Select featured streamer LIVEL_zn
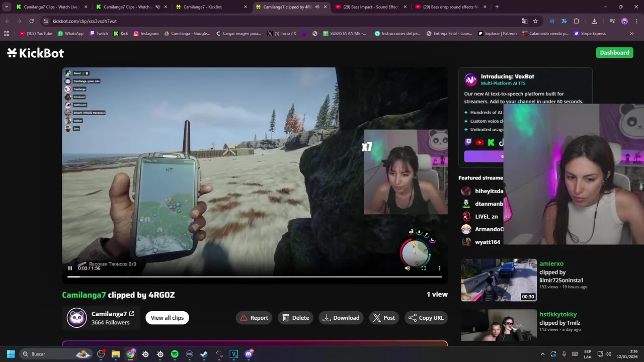 point(479,217)
